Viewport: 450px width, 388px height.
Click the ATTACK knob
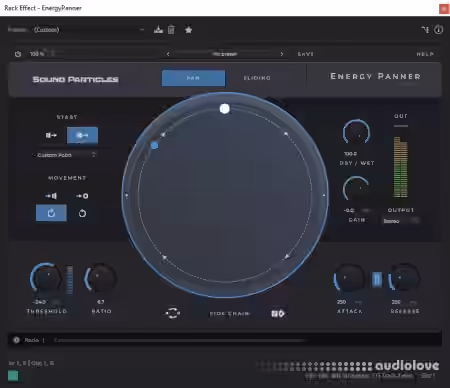(349, 278)
